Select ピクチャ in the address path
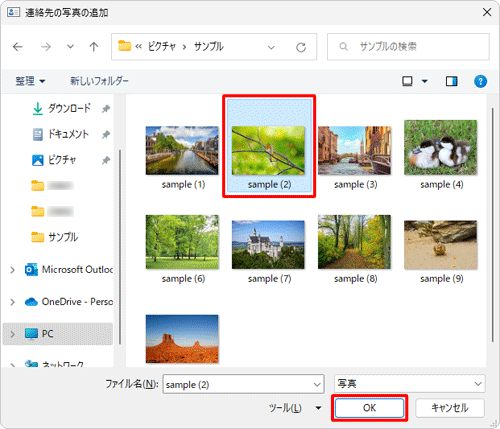The width and height of the screenshot is (500, 429). 162,47
